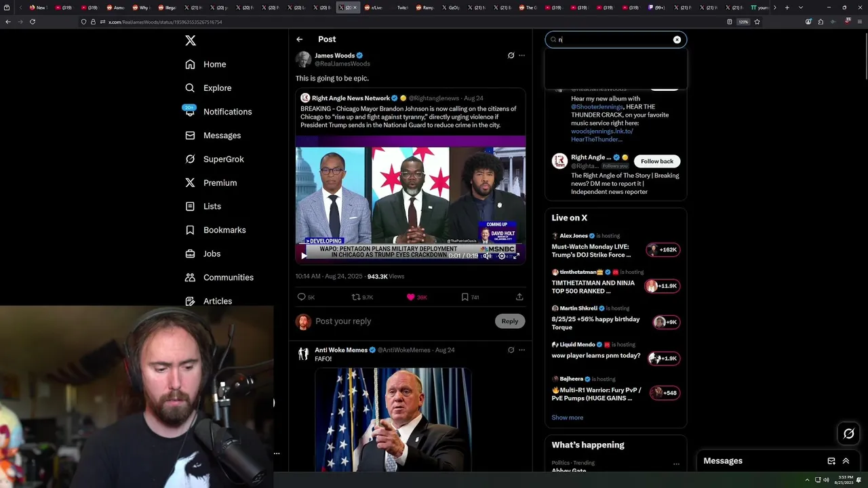
Task: Open Explore in sidebar
Action: tap(208, 88)
